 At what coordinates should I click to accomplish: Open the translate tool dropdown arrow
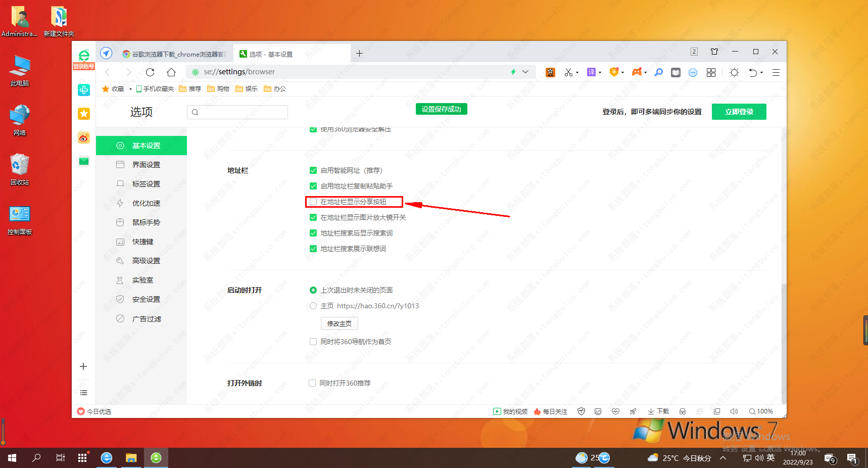click(600, 73)
